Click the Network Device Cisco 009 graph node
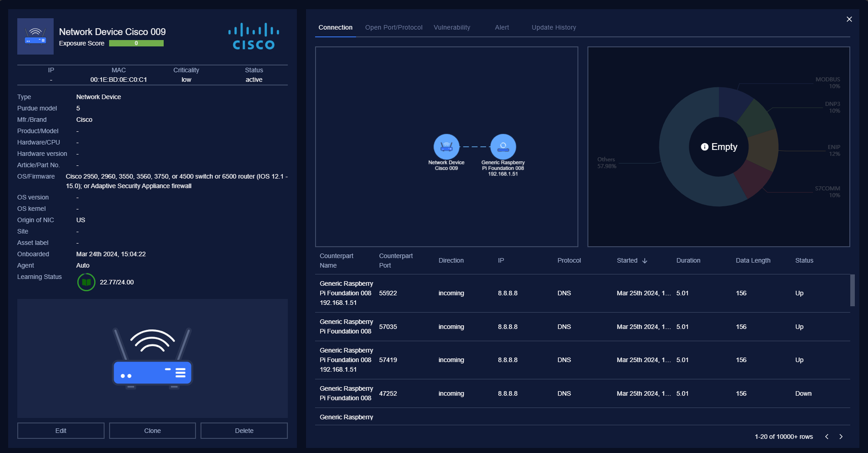The height and width of the screenshot is (453, 868). tap(446, 147)
